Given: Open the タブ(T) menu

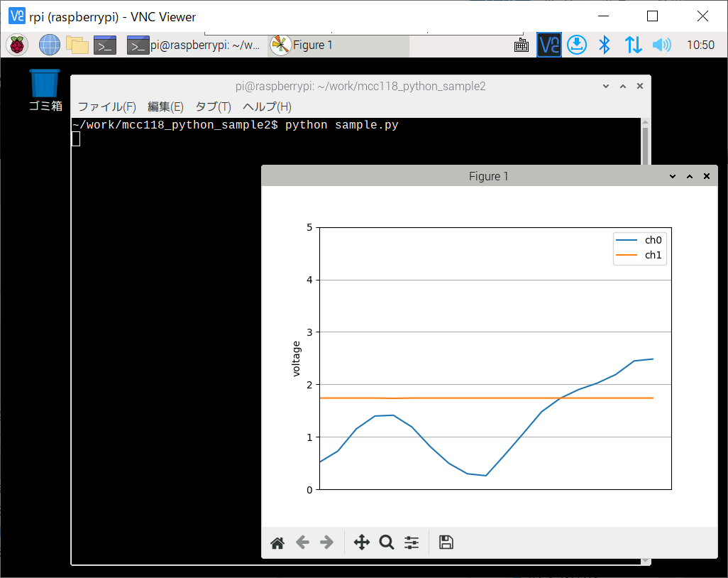Looking at the screenshot, I should click(x=213, y=107).
